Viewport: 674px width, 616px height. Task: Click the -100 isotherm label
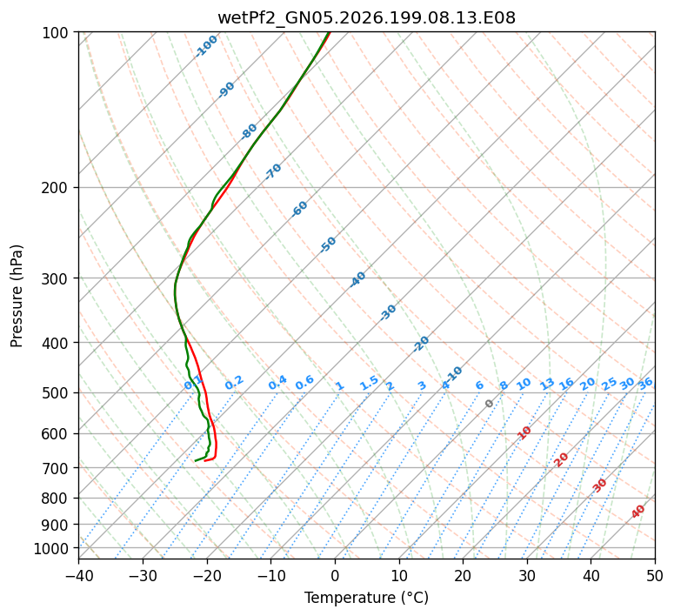tap(206, 46)
